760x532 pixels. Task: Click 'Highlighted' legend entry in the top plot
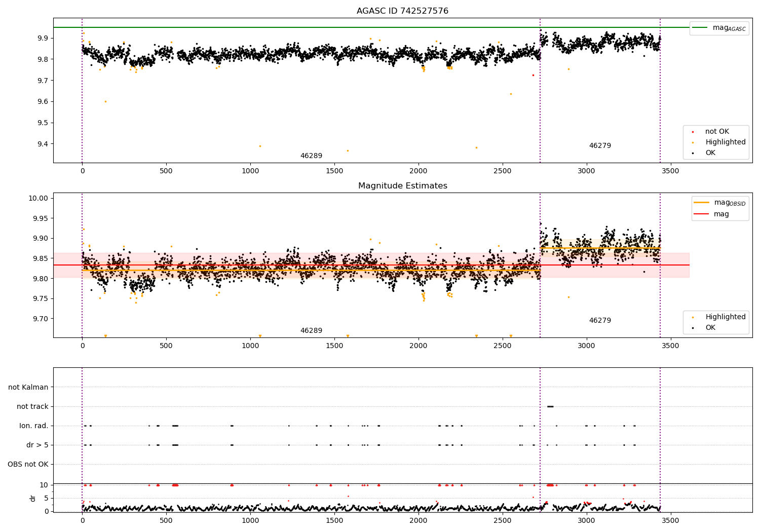[x=726, y=142]
